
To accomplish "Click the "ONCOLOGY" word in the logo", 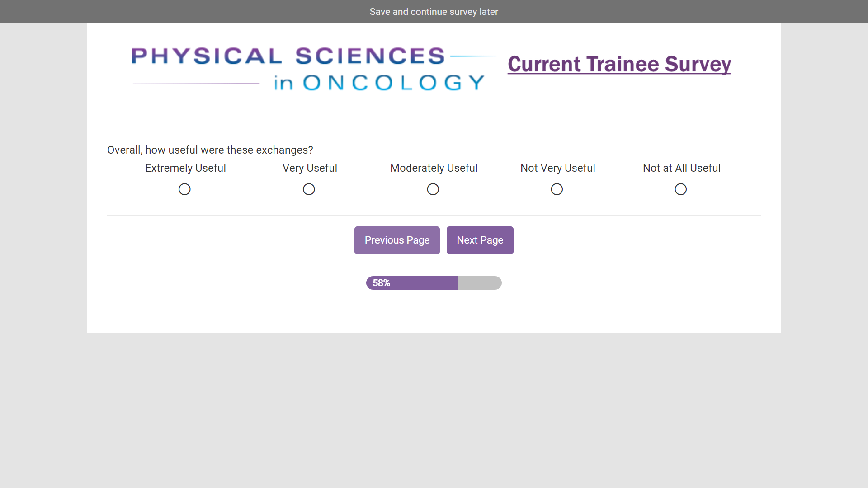I will tap(393, 83).
